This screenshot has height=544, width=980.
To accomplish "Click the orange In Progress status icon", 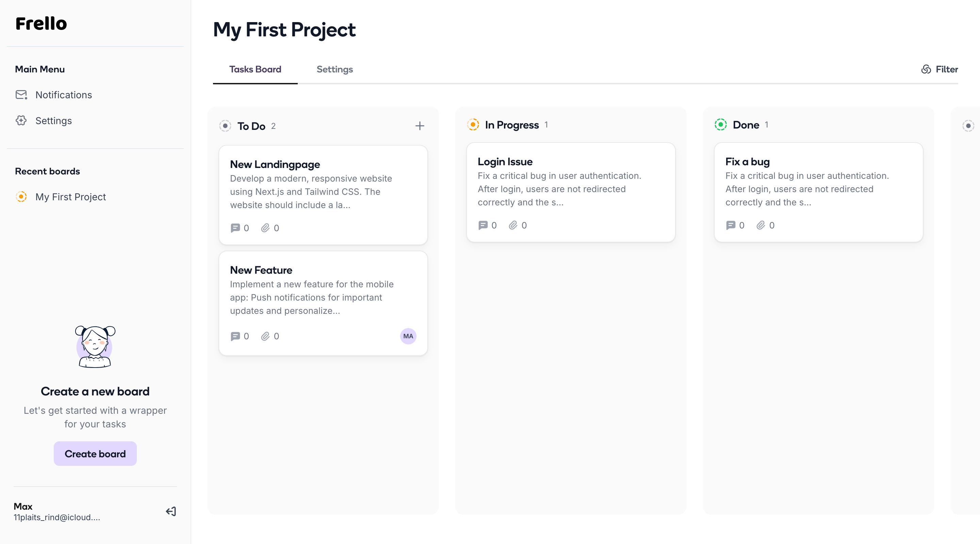I will pyautogui.click(x=473, y=125).
